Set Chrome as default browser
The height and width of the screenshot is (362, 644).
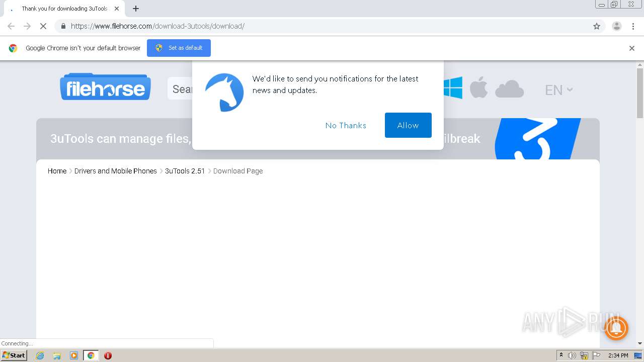tap(179, 48)
